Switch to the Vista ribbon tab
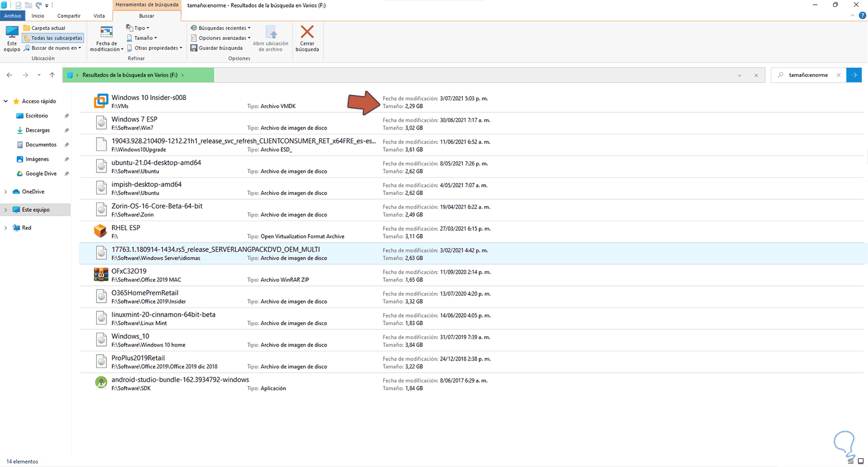The width and height of the screenshot is (868, 467). (99, 16)
